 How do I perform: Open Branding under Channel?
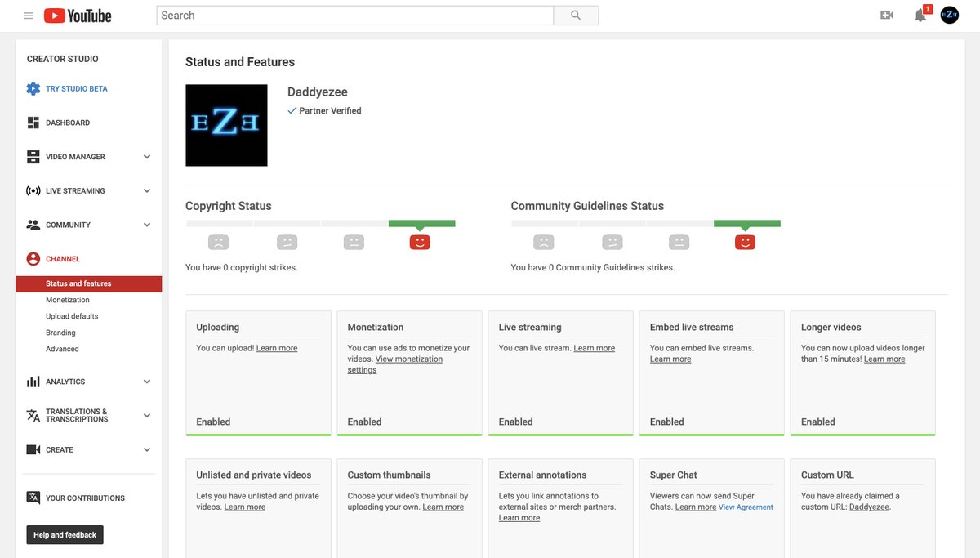point(60,333)
